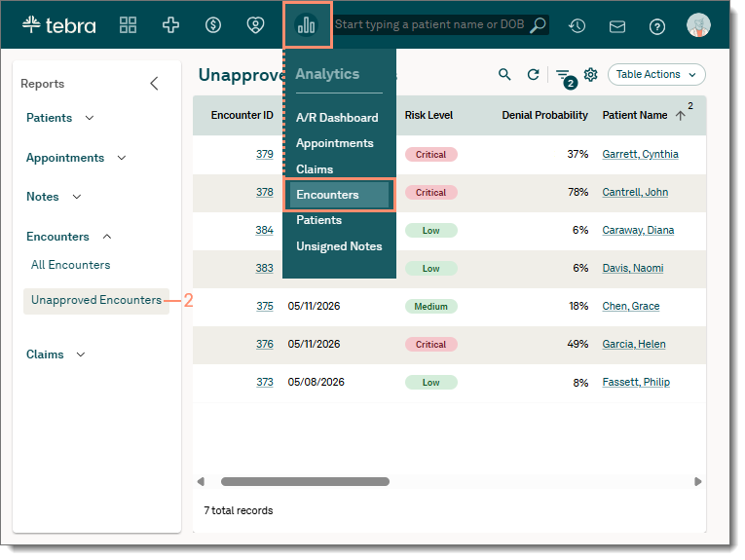
Task: Open table settings gear
Action: 590,75
